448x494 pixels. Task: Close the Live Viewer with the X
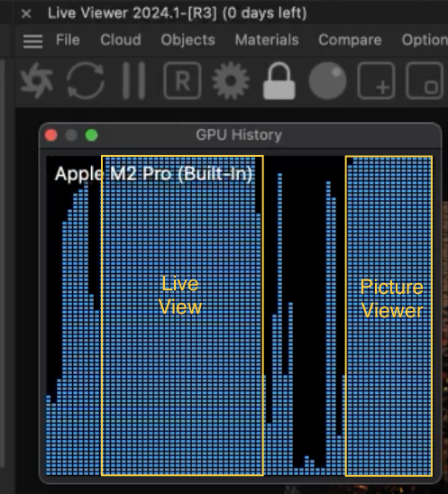[x=26, y=14]
